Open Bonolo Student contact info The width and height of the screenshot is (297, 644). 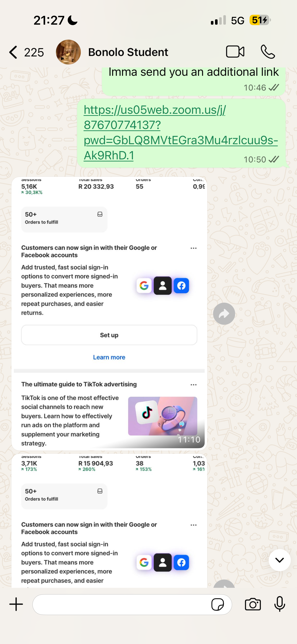click(128, 52)
